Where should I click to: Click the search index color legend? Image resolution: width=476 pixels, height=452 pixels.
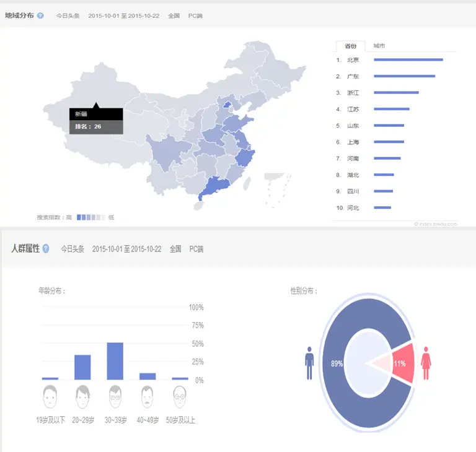[x=90, y=217]
